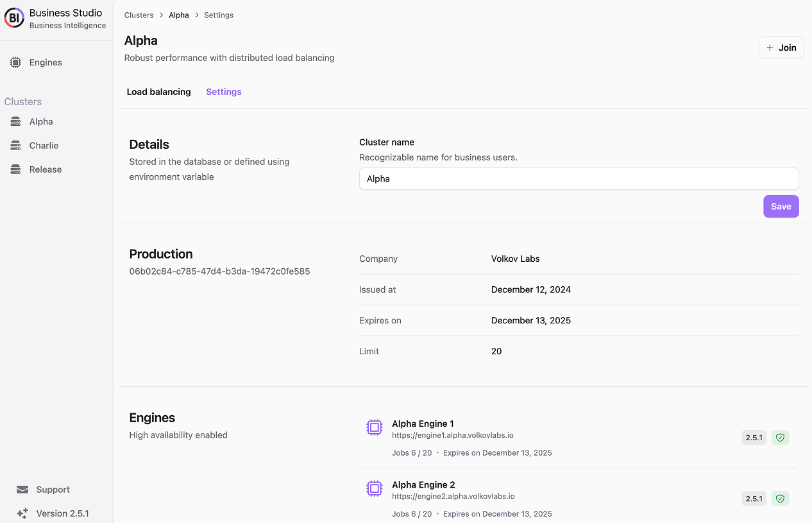Click the Alpha Engine 1 chip icon
The image size is (812, 523).
375,427
